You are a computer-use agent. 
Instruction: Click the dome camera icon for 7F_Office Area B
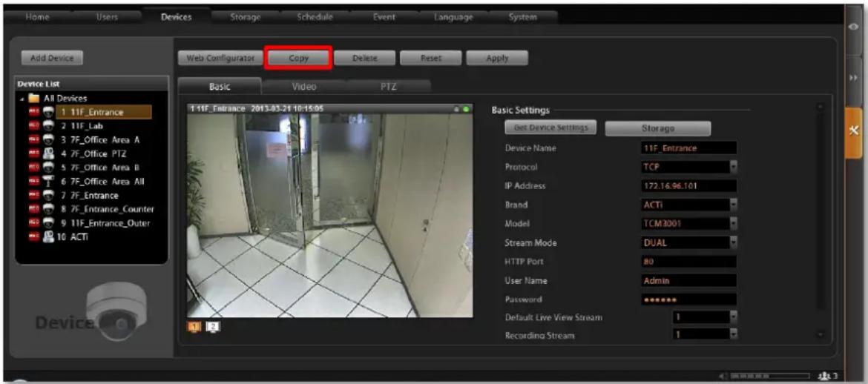[47, 168]
